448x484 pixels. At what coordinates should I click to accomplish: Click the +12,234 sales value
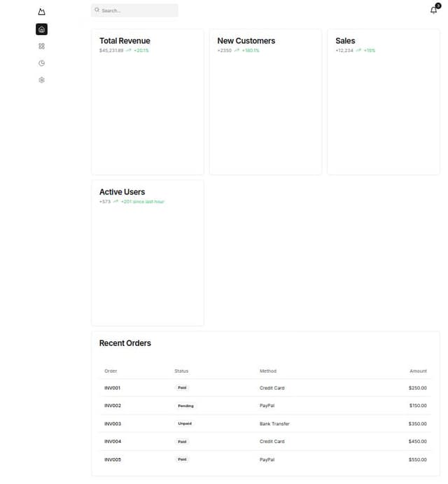[344, 50]
